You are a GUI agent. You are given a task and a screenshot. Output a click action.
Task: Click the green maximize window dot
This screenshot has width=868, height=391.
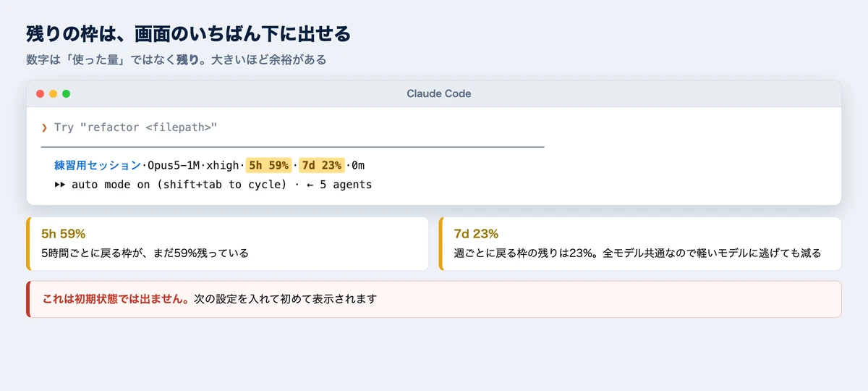pyautogui.click(x=67, y=94)
